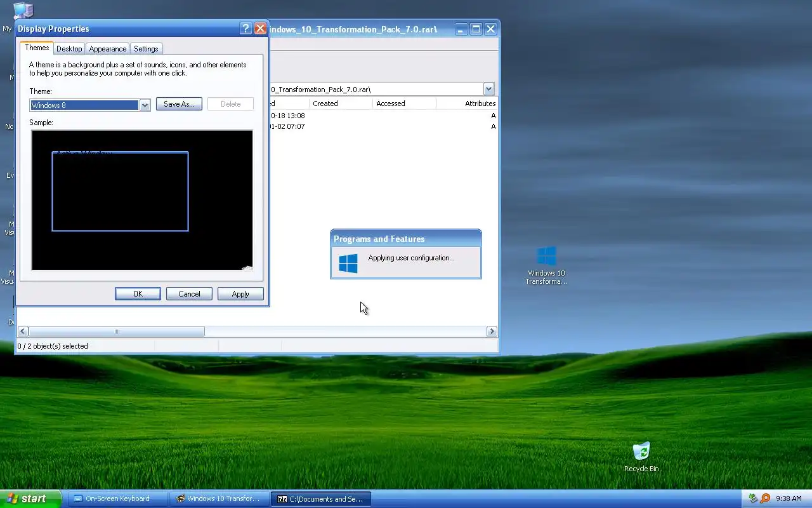Expand the archive path dropdown

point(488,90)
